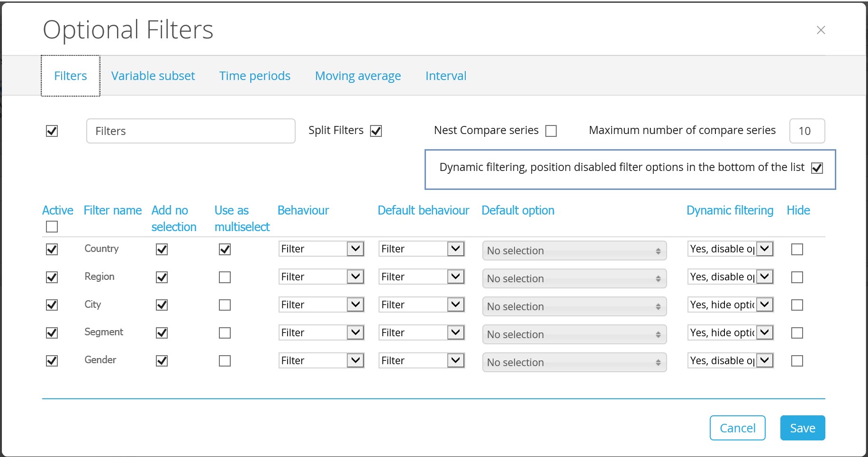Switch to Variable subset tab
Viewport: 868px width, 457px height.
[153, 76]
